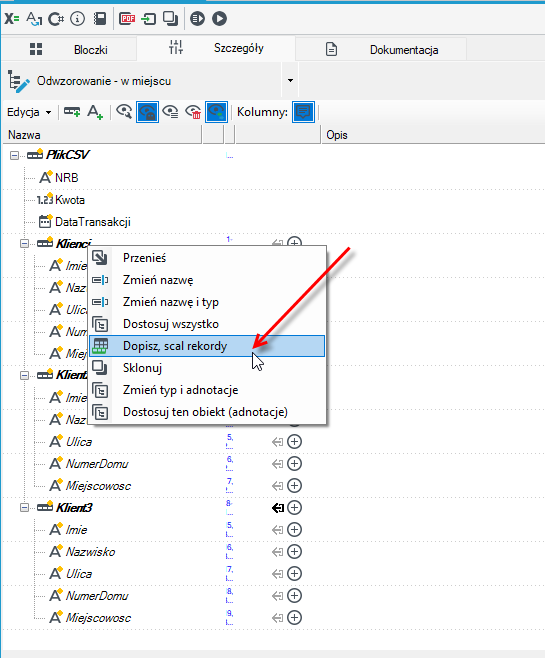Click the mapping index 9, beside last Miejscowosc
This screenshot has height=658, width=545.
coord(229,617)
